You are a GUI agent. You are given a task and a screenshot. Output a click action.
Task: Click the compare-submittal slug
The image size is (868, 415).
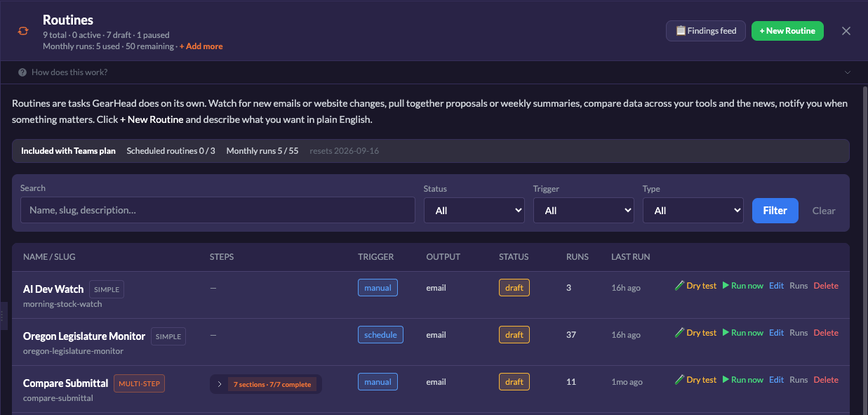[58, 398]
